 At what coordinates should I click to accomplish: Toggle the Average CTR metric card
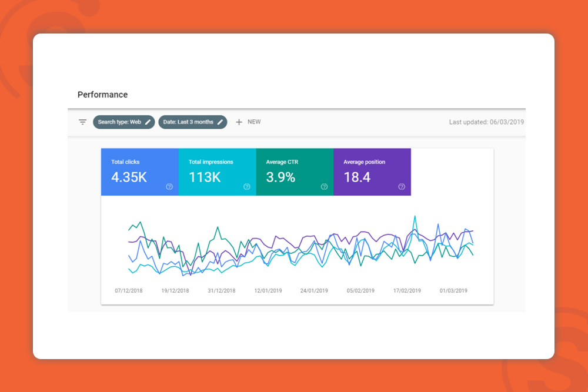tap(295, 172)
